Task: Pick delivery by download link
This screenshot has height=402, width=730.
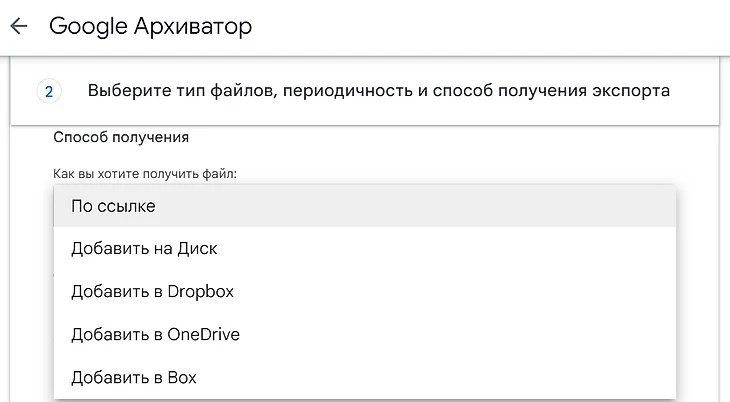Action: click(x=113, y=206)
